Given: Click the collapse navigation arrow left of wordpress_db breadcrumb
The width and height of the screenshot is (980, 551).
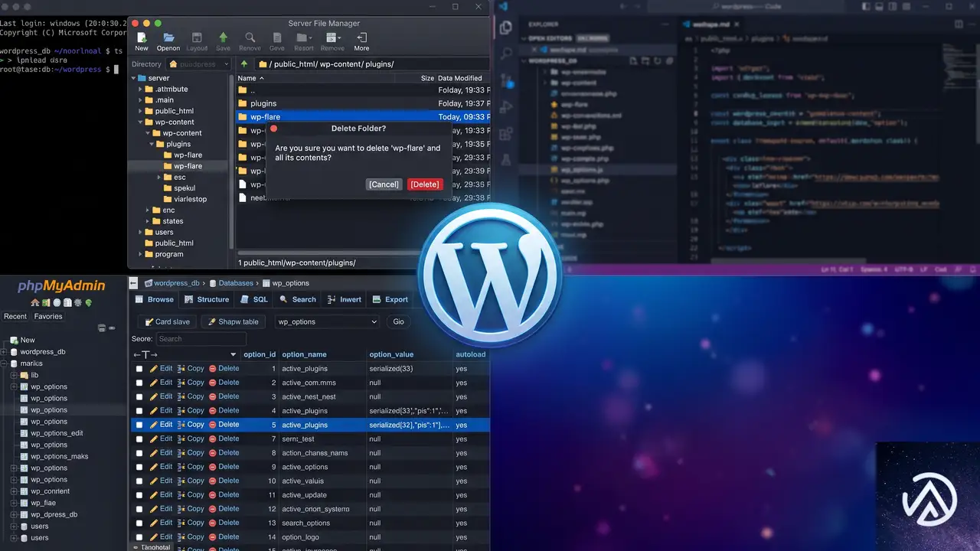Looking at the screenshot, I should click(133, 282).
